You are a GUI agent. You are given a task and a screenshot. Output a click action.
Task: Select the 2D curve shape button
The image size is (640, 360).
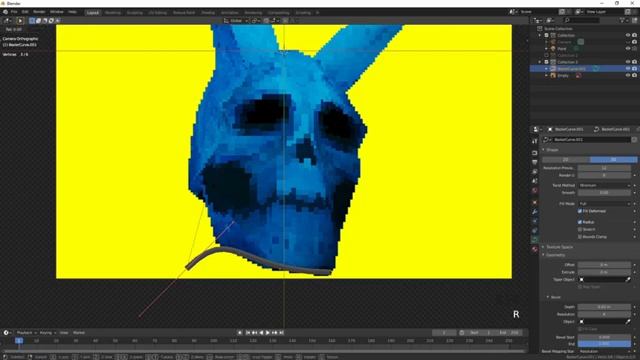[566, 159]
